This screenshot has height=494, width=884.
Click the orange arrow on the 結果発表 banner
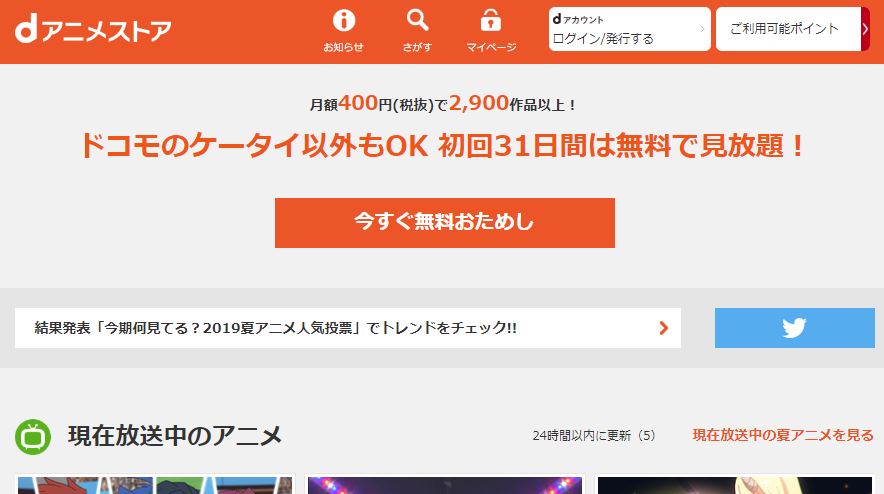[x=664, y=328]
